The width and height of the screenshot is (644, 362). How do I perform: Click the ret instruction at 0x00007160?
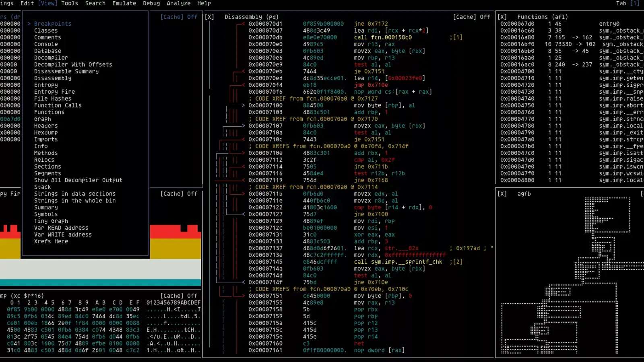359,343
